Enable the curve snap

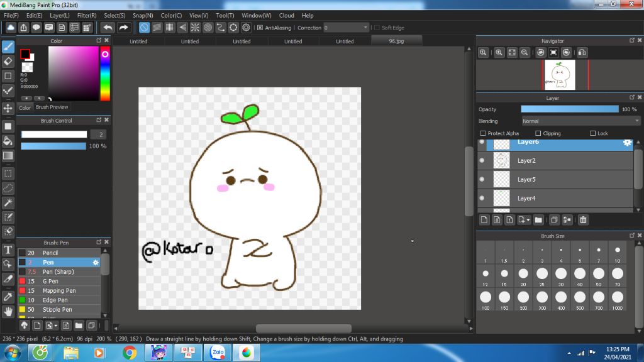[x=221, y=28]
